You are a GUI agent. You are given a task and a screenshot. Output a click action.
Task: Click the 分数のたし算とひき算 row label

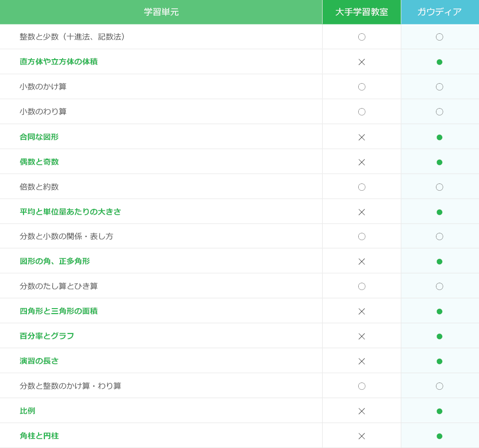(x=59, y=286)
